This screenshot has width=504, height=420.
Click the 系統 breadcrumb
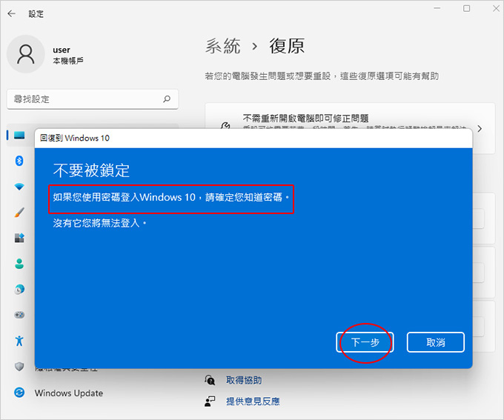pyautogui.click(x=223, y=46)
